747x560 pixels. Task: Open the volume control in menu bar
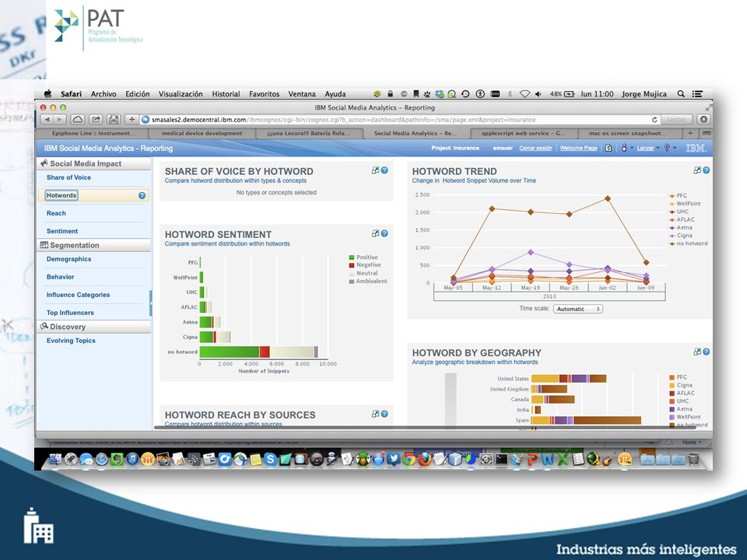coord(538,94)
